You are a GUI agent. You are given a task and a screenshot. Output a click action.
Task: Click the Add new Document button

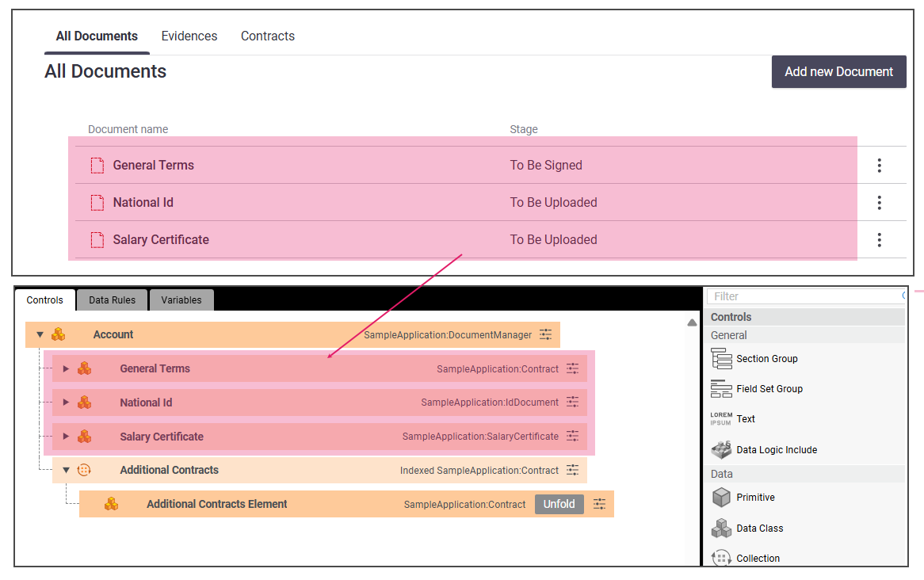838,72
